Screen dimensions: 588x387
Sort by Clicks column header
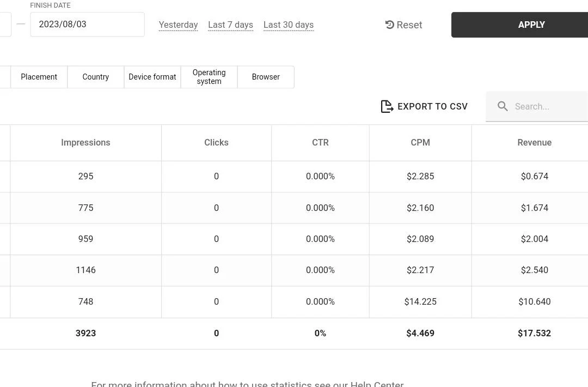tap(216, 143)
